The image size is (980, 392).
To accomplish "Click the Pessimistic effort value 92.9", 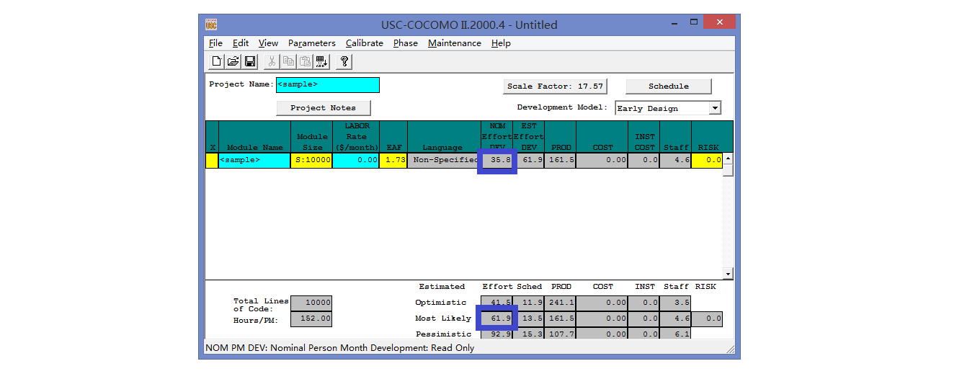I will pyautogui.click(x=496, y=334).
